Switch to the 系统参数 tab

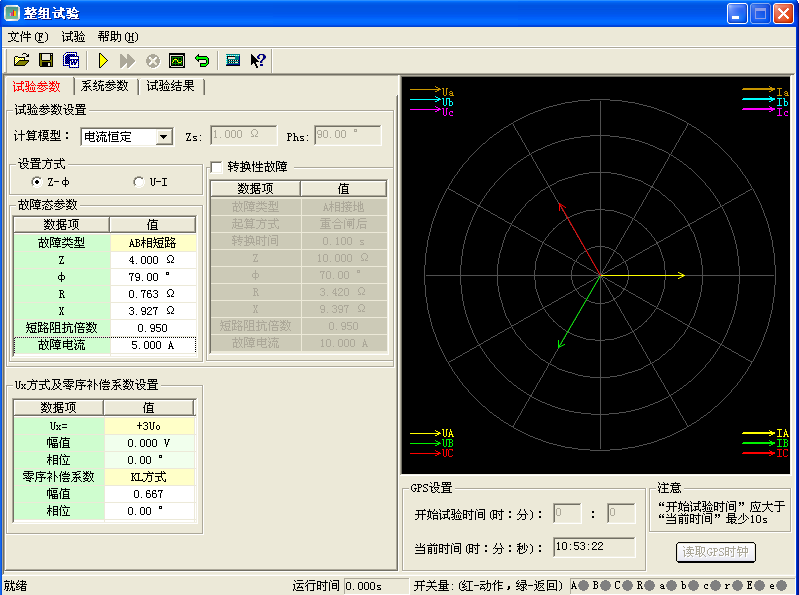tap(105, 87)
